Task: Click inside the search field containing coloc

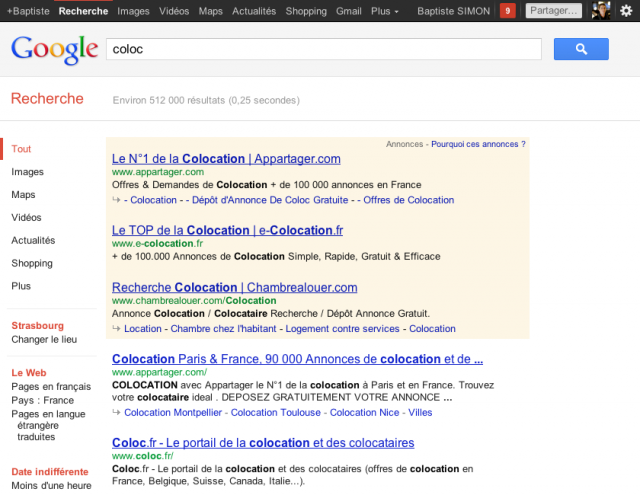Action: click(x=324, y=50)
